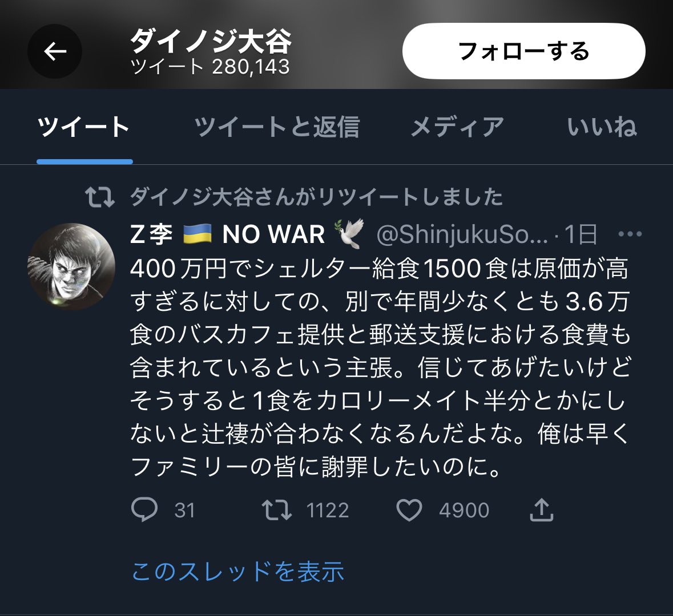The image size is (673, 616).
Task: Switch to the ツイートと返信 tab
Action: (277, 127)
